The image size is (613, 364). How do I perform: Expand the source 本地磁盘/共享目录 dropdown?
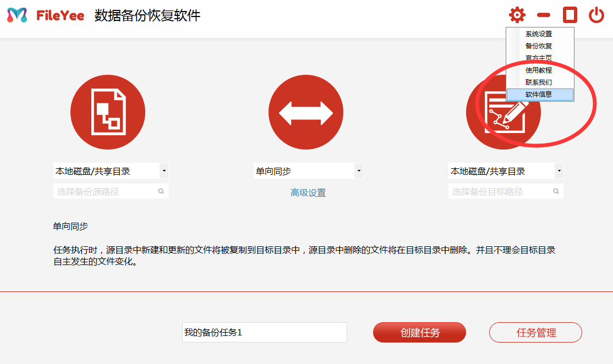[x=163, y=171]
